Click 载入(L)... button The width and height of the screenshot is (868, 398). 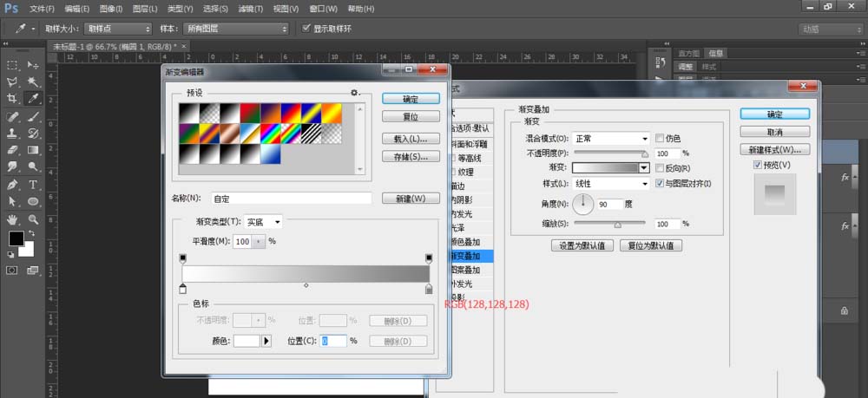[x=411, y=139]
